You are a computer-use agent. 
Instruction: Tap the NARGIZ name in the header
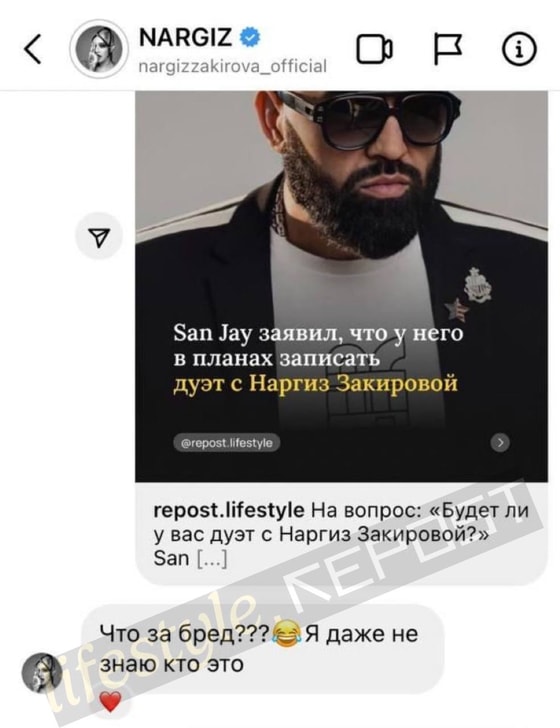point(186,37)
